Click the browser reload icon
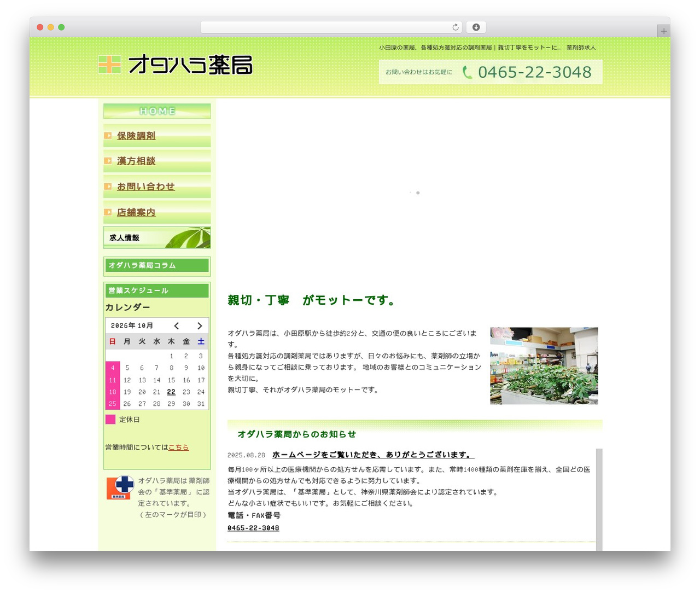The image size is (700, 593). [x=455, y=27]
